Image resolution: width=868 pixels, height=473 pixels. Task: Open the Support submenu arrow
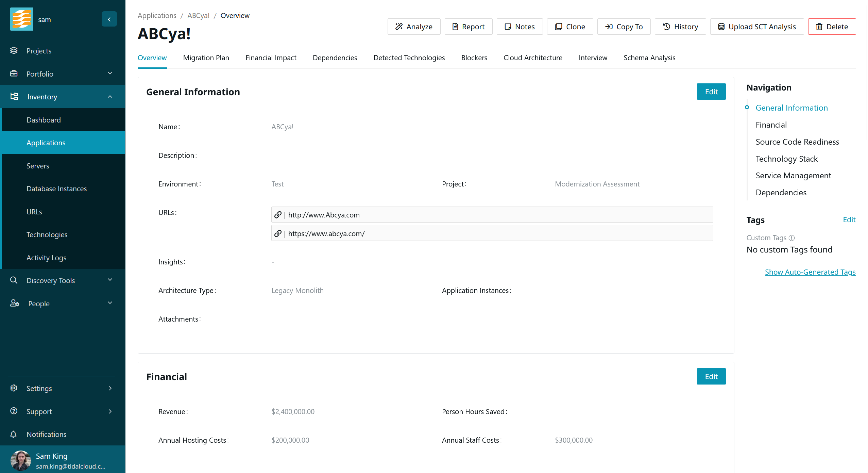(110, 411)
